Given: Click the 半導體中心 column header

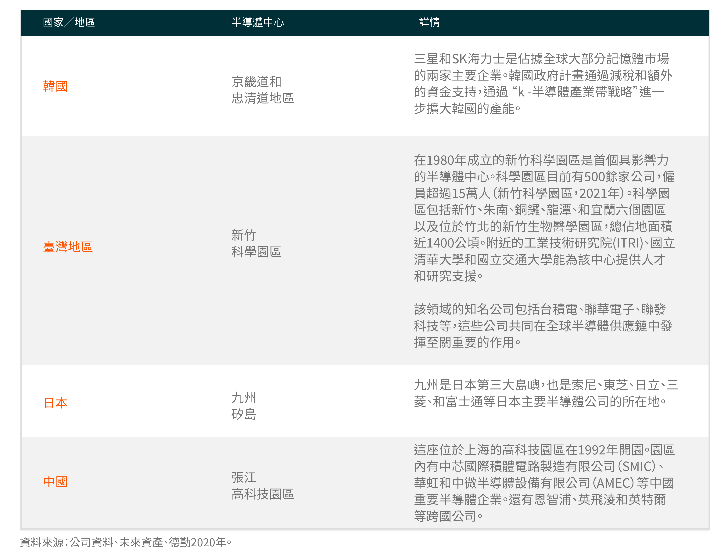Looking at the screenshot, I should [x=258, y=22].
